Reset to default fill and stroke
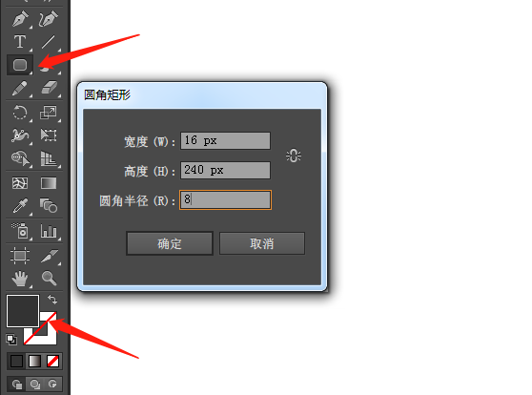The height and width of the screenshot is (395, 532). (x=11, y=339)
